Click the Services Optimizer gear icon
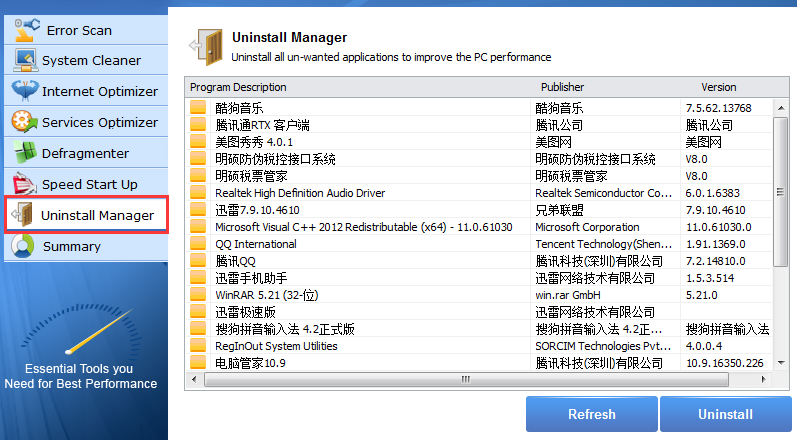This screenshot has width=797, height=440. tap(25, 122)
